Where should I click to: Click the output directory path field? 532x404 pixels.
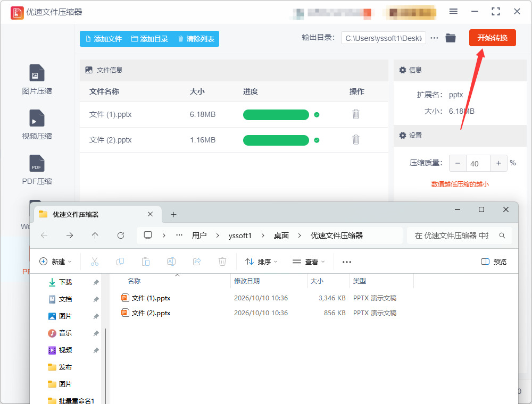point(384,38)
